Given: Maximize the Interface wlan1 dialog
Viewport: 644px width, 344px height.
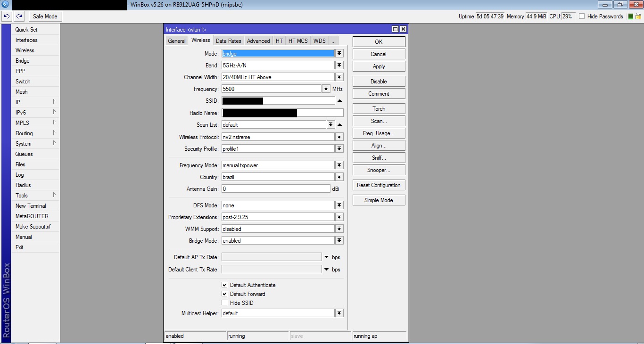Looking at the screenshot, I should pos(396,29).
